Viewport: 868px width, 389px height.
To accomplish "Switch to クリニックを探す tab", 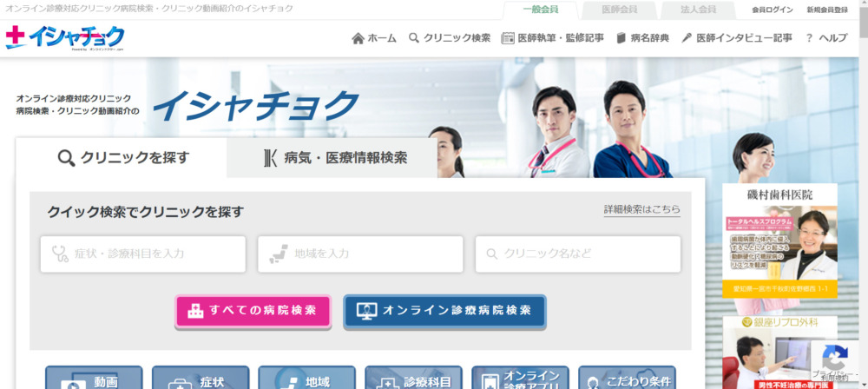I will (122, 158).
